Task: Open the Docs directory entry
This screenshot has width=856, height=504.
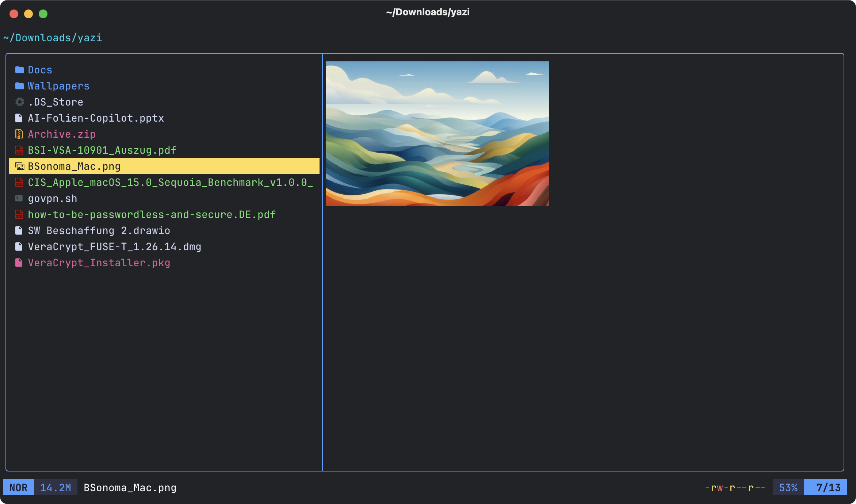Action: coord(40,70)
